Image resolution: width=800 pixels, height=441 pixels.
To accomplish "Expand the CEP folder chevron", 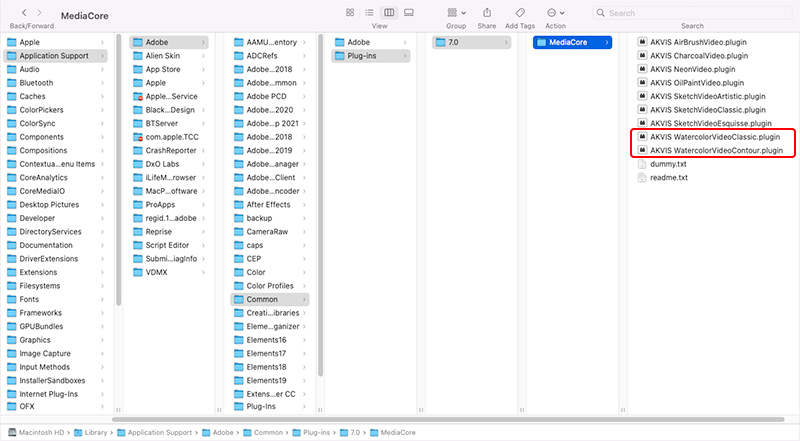I will pos(304,259).
